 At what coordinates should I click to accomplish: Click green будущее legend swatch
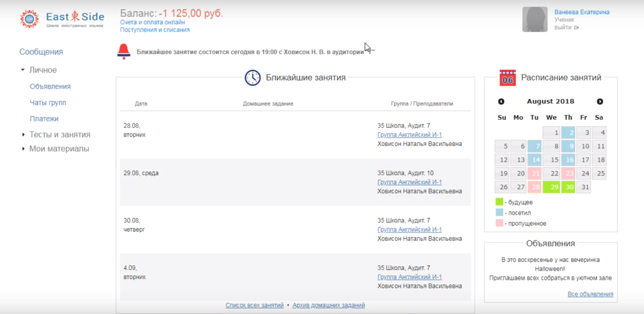[x=499, y=202]
